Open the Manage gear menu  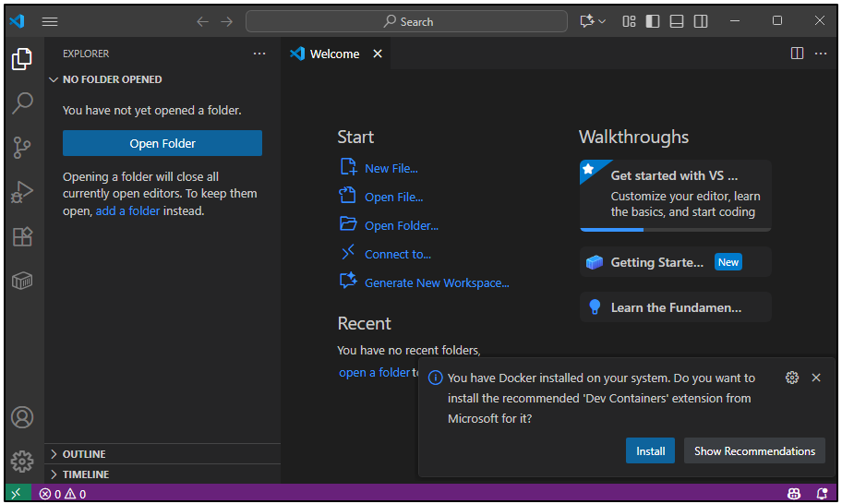[22, 461]
